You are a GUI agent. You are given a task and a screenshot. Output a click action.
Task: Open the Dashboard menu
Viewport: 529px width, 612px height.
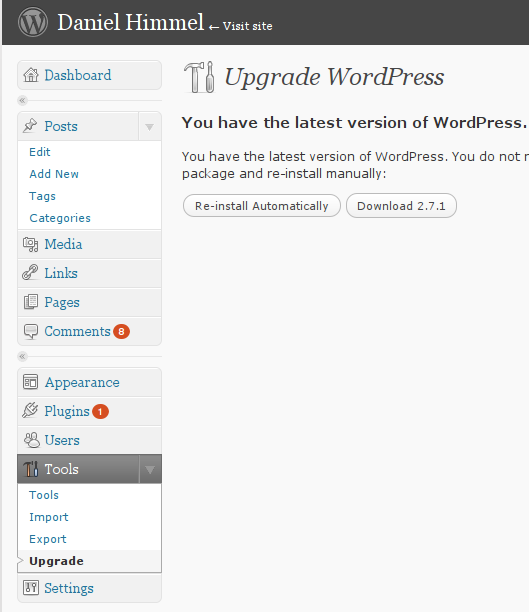89,75
